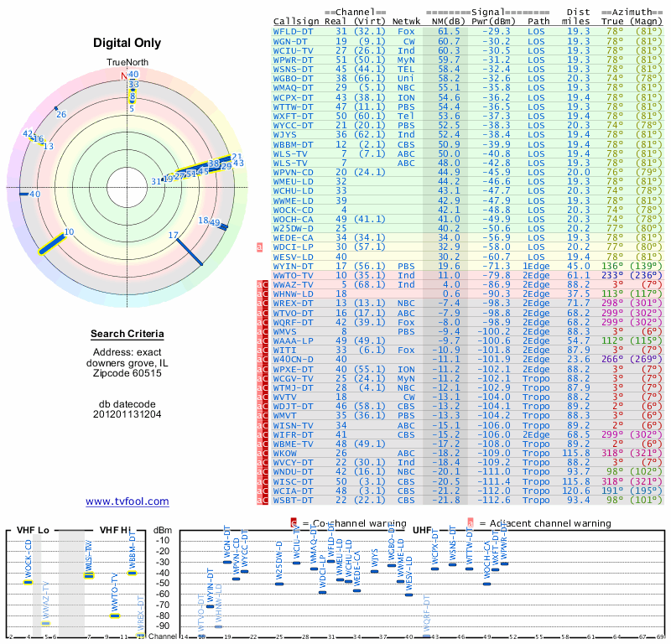Click the WYIN-DT callsign in the table
Screen dimensions: 671x644
tap(293, 266)
